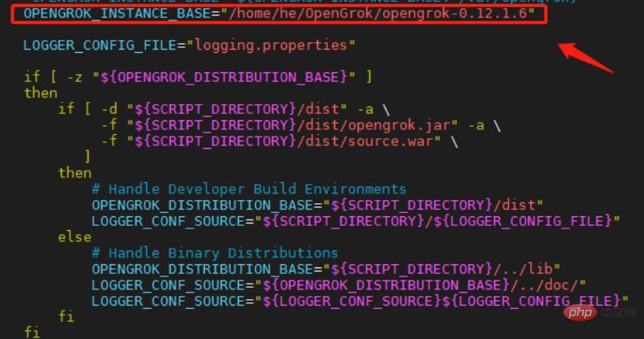
Task: Click the "${SCRIPT_DIRECTORY}/../lib" string
Action: coord(442,269)
